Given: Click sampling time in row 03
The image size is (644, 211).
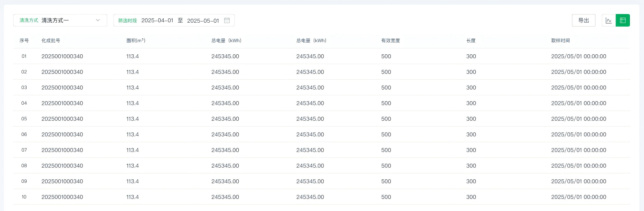Looking at the screenshot, I should point(579,88).
